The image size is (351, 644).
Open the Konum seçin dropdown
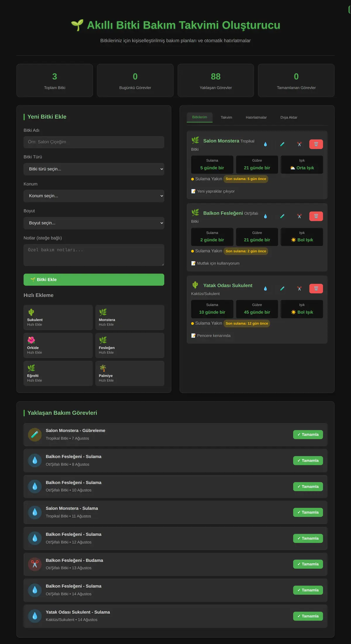click(94, 196)
